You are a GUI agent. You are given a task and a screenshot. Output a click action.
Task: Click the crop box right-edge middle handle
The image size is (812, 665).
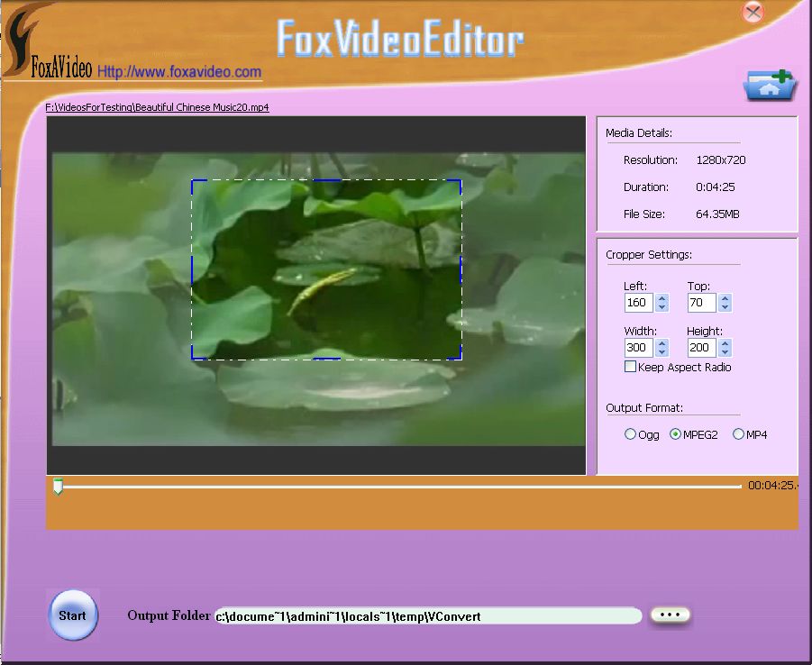point(461,269)
